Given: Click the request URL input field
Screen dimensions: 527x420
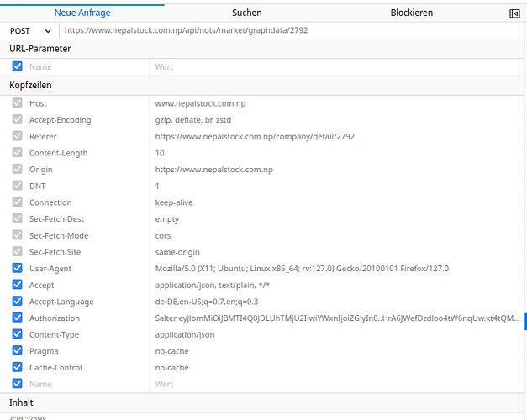Looking at the screenshot, I should click(x=286, y=30).
